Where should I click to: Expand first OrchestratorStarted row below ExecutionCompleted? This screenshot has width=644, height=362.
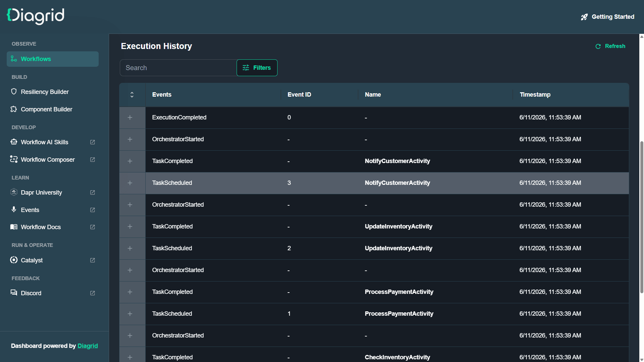[130, 139]
